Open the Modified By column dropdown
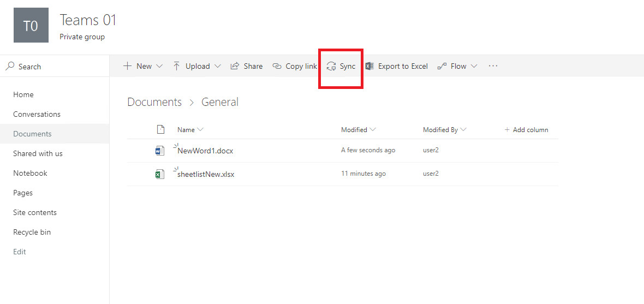 [x=463, y=130]
